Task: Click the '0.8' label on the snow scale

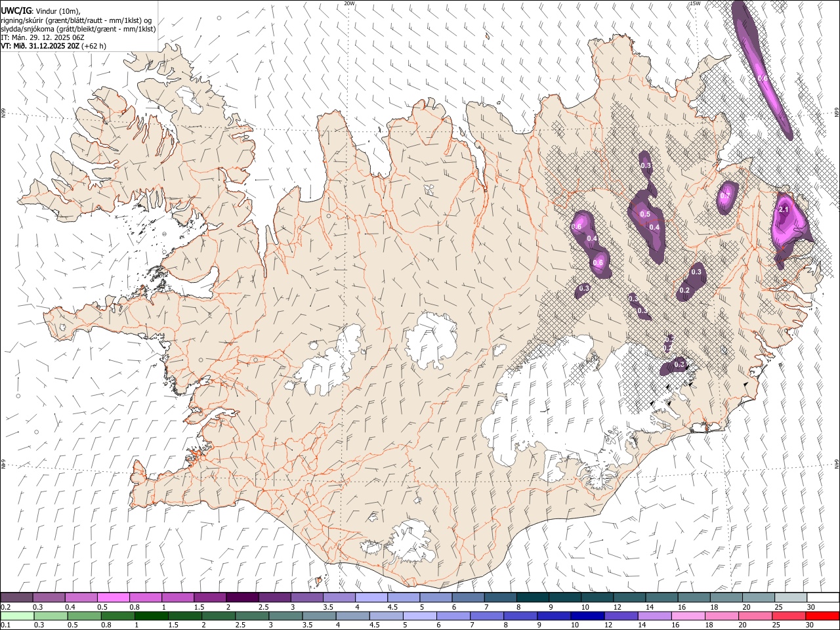Action: (135, 607)
